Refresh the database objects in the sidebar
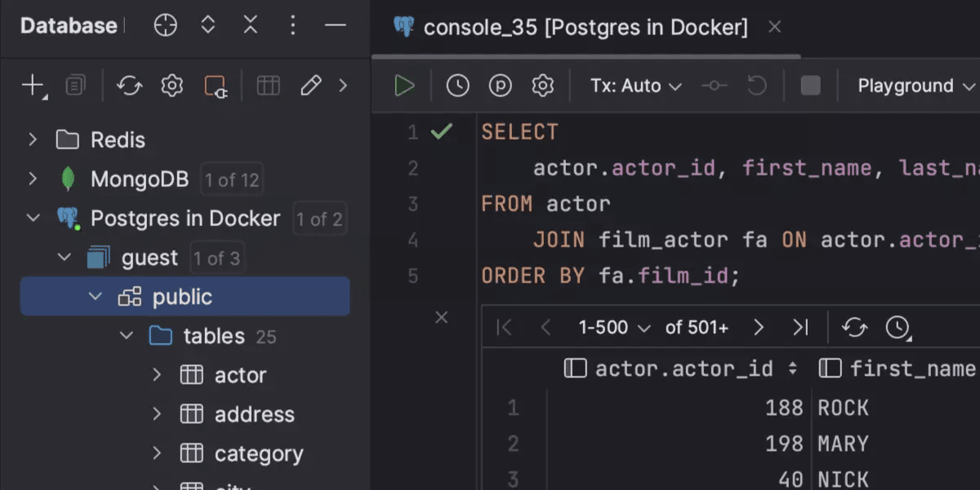Image resolution: width=980 pixels, height=490 pixels. 129,84
